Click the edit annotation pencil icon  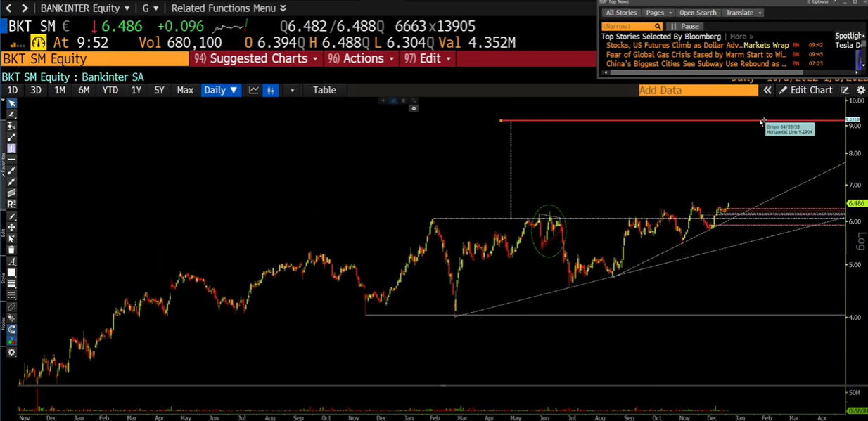[x=11, y=216]
